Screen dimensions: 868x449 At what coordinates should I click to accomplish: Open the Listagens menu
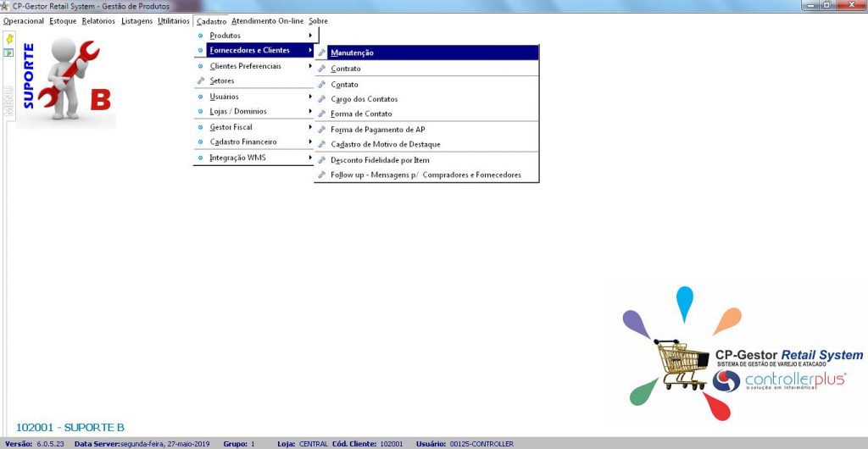[136, 21]
